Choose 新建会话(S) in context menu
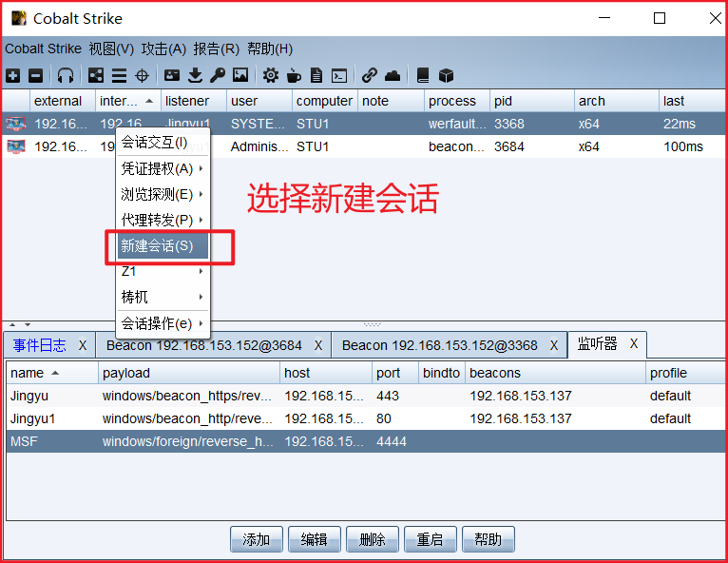Image resolution: width=728 pixels, height=563 pixels. coord(163,245)
